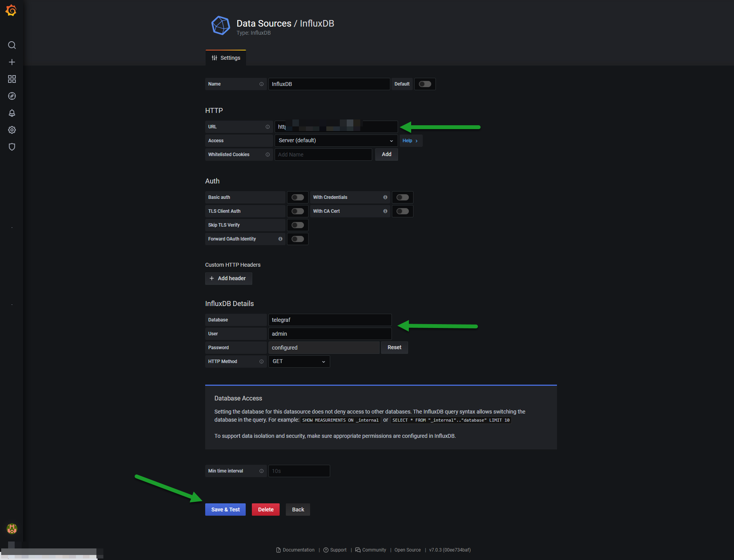734x560 pixels.
Task: Click the User input field
Action: (x=330, y=334)
